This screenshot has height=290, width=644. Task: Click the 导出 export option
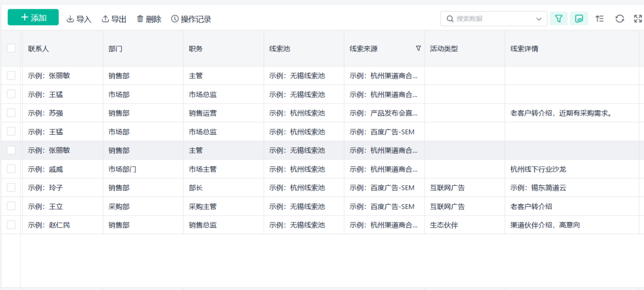[114, 19]
